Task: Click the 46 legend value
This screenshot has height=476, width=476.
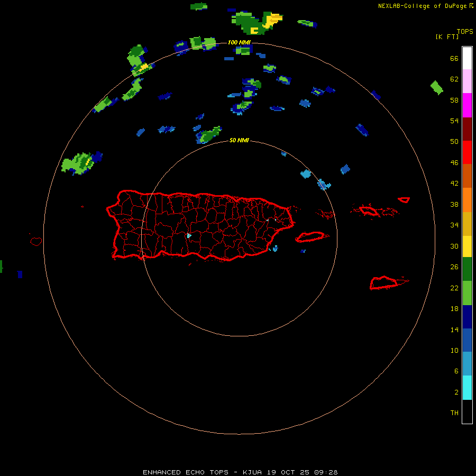Action: tap(454, 162)
